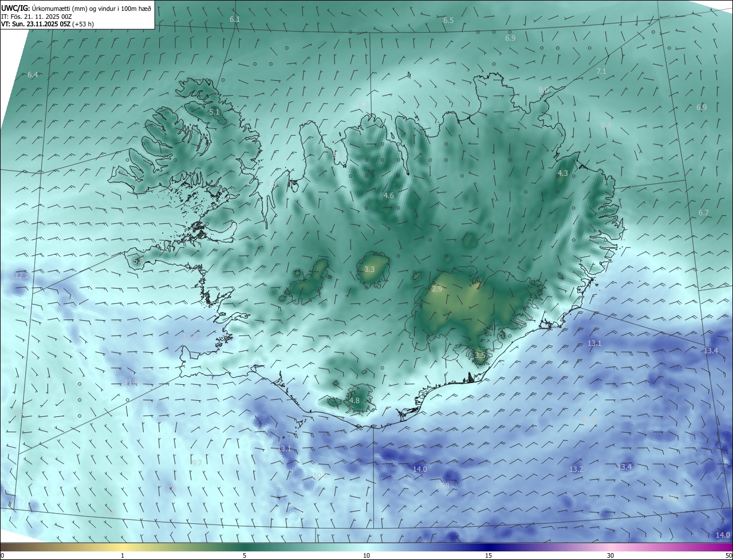Click the 6.1 value label
Viewport: 733px width, 560px height.
(x=235, y=19)
